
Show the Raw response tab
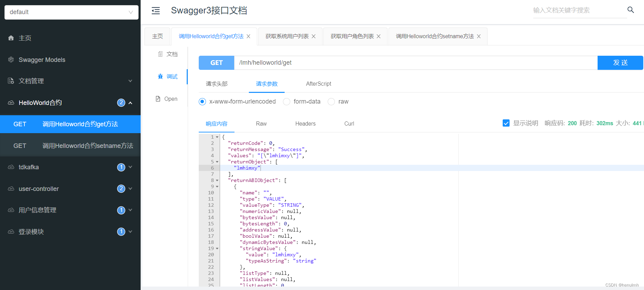(261, 123)
